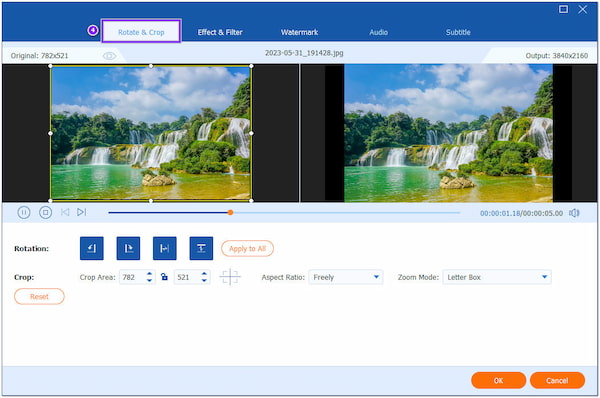Open the Zoom Mode dropdown
This screenshot has height=398, width=600.
(x=497, y=277)
